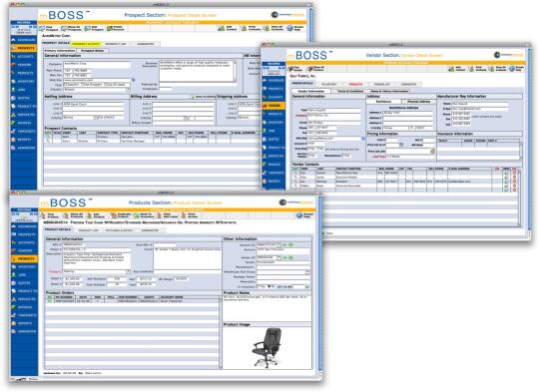Open Warehouse Sub Group dropdown
This screenshot has height=392, width=539.
307,272
